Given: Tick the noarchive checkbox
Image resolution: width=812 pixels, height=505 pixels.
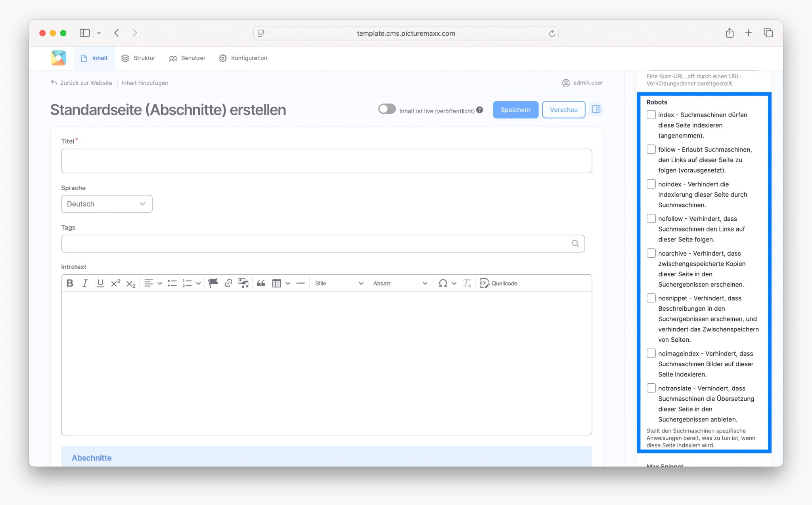Looking at the screenshot, I should click(x=651, y=253).
